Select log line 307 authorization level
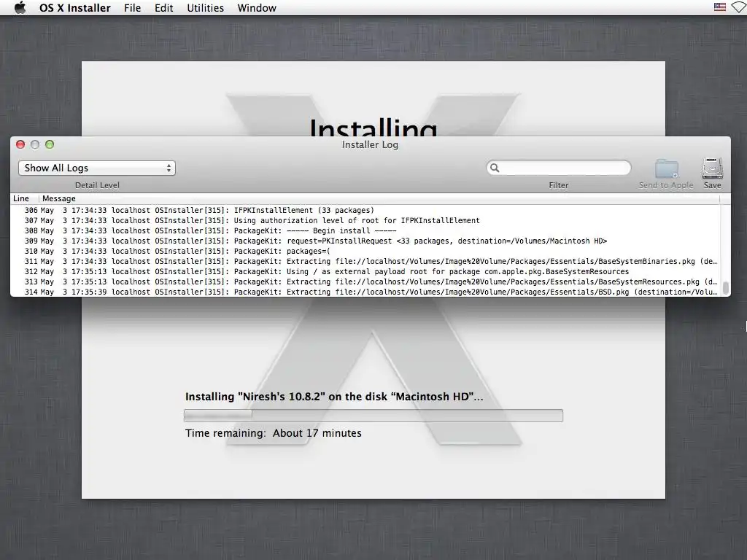This screenshot has width=747, height=560. pos(365,220)
